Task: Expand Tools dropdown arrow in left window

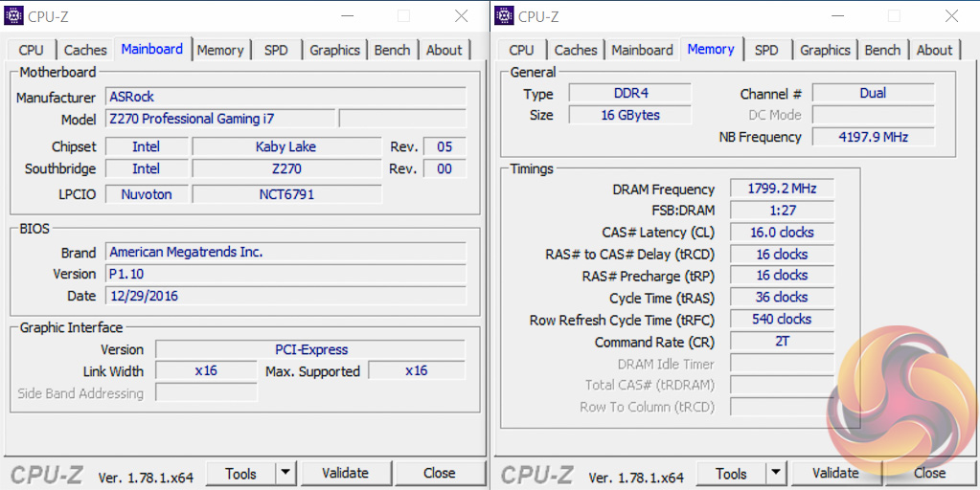Action: 285,474
